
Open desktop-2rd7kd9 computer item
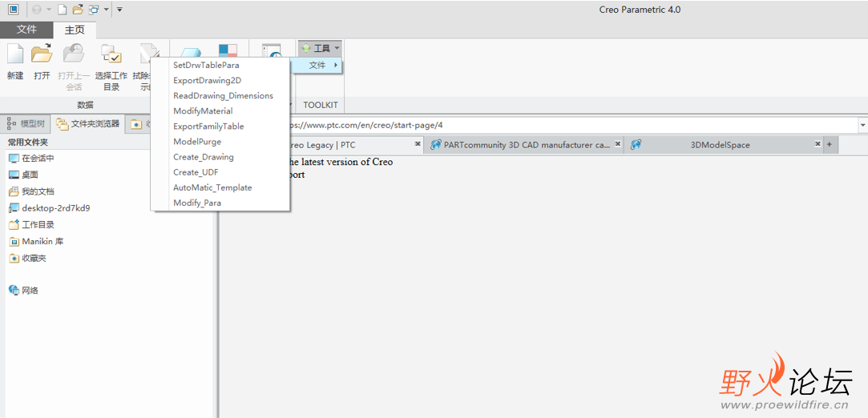(x=49, y=208)
